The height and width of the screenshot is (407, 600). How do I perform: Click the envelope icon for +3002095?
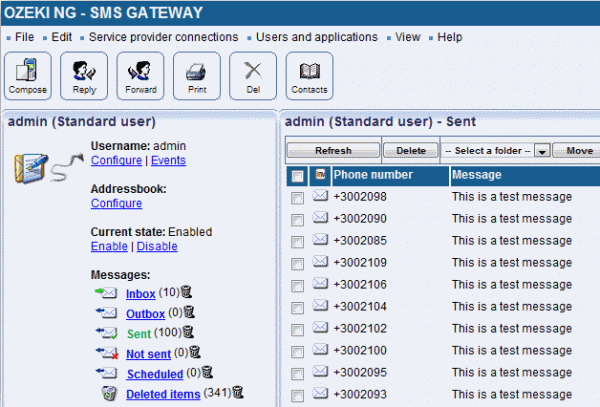pyautogui.click(x=320, y=371)
